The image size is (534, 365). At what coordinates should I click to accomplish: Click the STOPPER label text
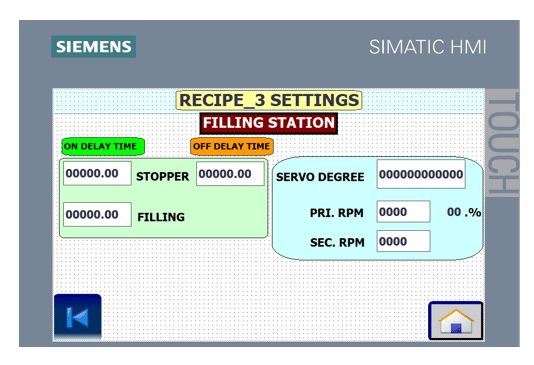tap(162, 176)
